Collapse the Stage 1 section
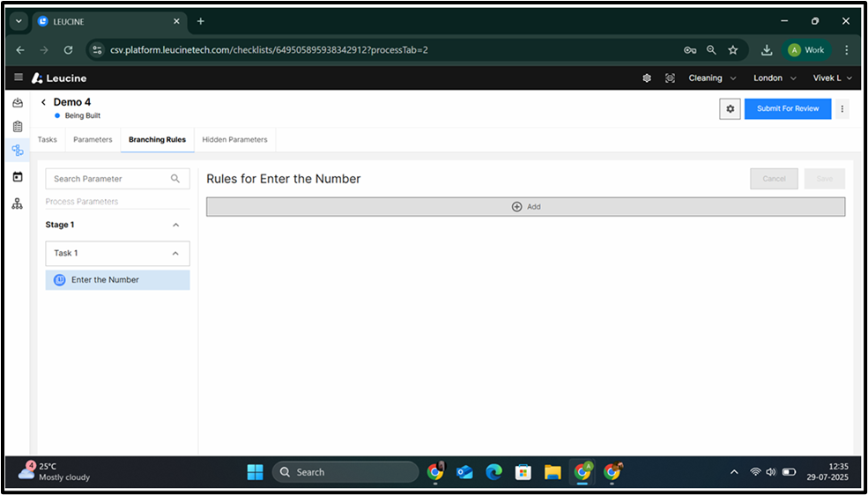 pyautogui.click(x=175, y=225)
